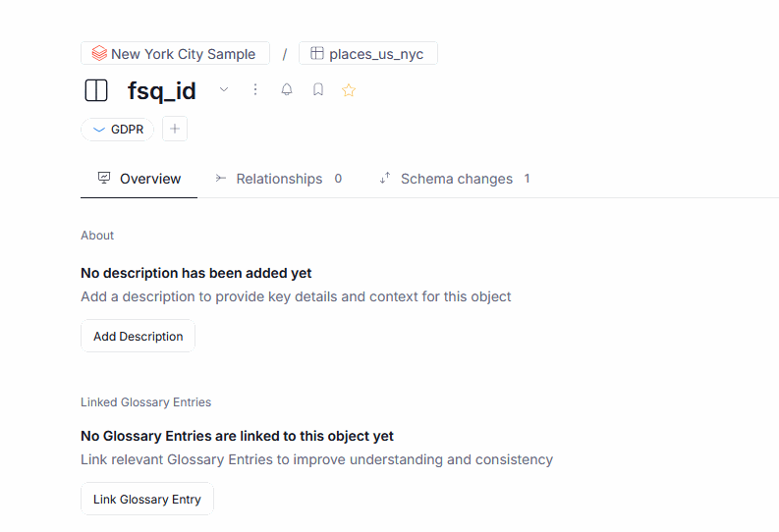Screen dimensions: 779x532
Task: Toggle the favorite star for fsq_id
Action: coord(349,90)
